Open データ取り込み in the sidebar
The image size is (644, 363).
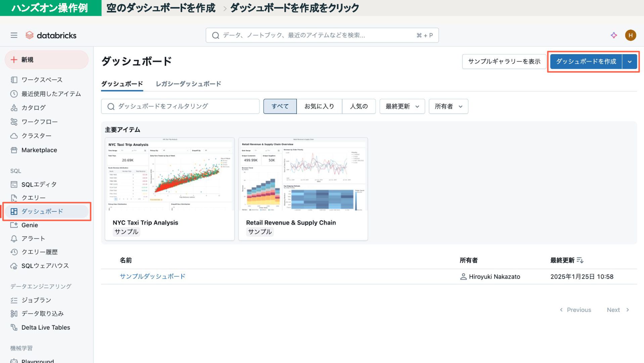pyautogui.click(x=47, y=314)
